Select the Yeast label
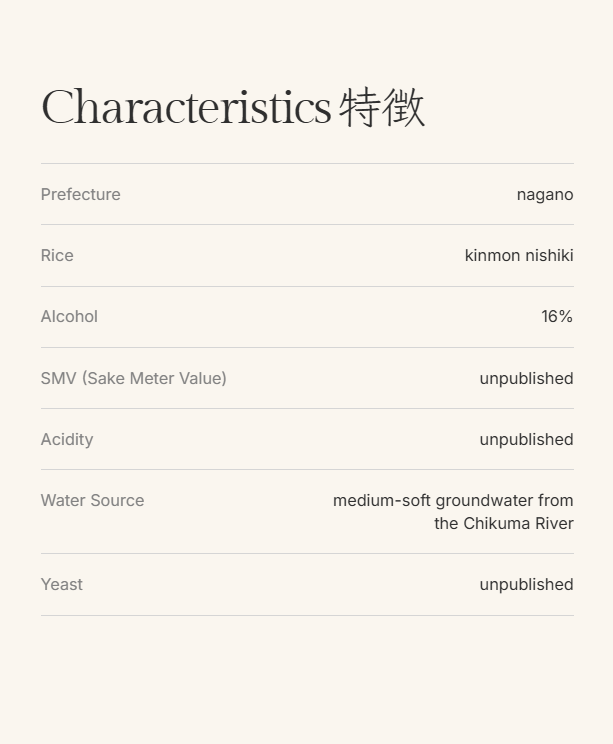 coord(62,585)
